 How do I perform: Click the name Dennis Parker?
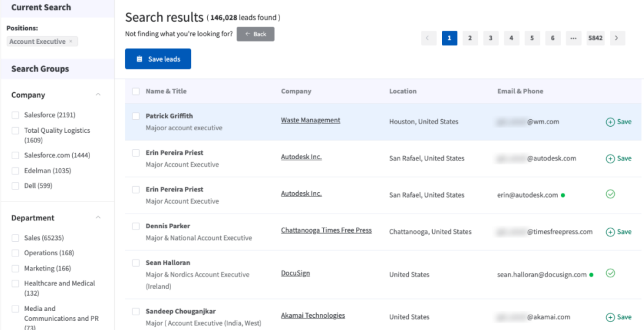tap(168, 226)
